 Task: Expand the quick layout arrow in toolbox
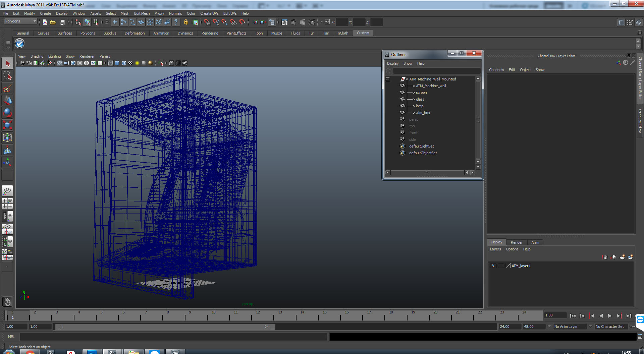7,267
